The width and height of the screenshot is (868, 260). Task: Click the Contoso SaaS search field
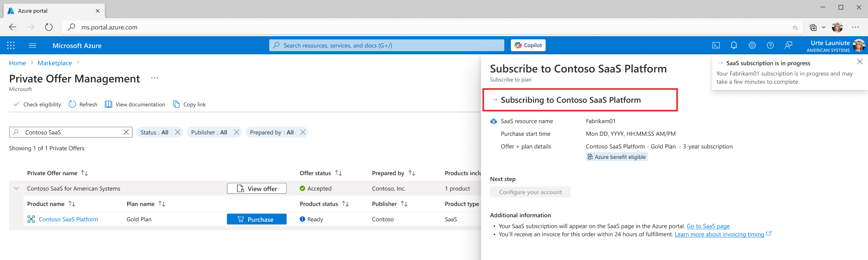click(70, 132)
